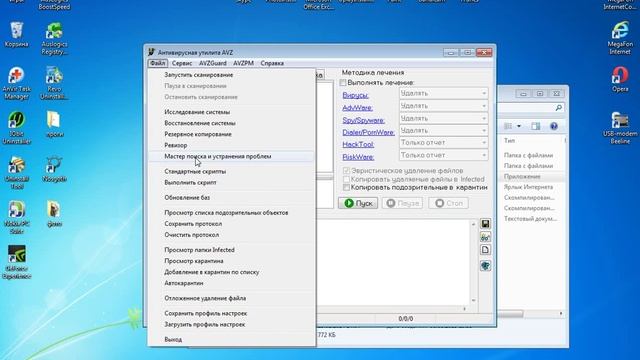This screenshot has width=640, height=360.
Task: Click the Вирусы link
Action: (x=356, y=96)
